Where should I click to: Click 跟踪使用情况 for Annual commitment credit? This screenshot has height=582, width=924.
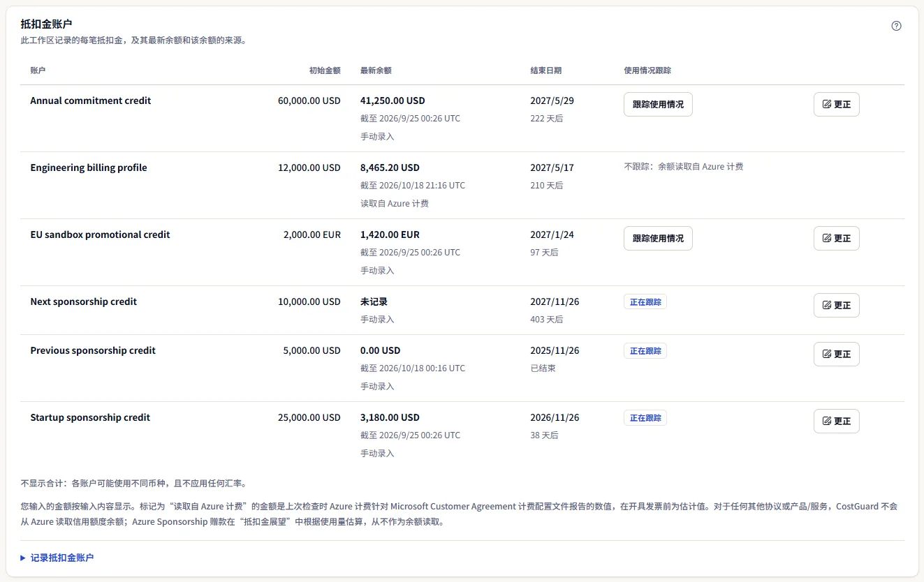pos(658,105)
